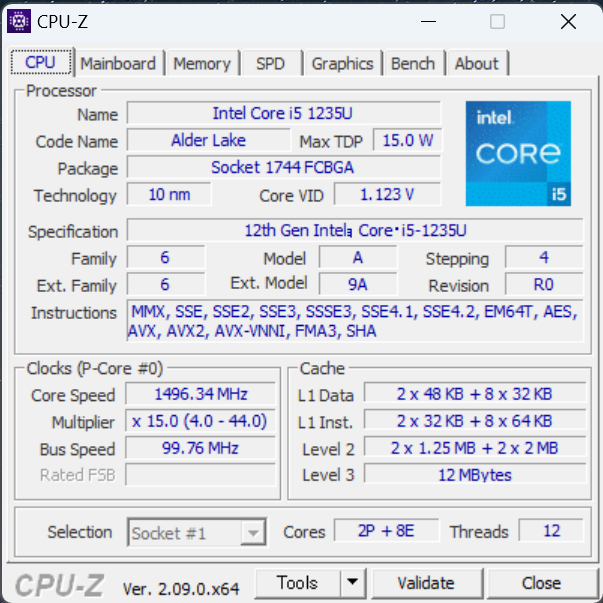Click the CPU-Z app icon in title bar

(19, 21)
